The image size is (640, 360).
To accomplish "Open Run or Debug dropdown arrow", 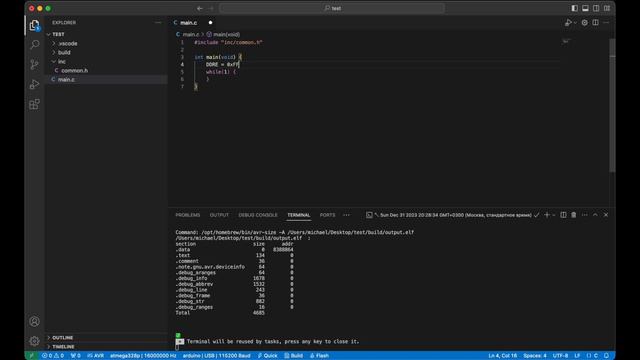I will click(x=575, y=23).
